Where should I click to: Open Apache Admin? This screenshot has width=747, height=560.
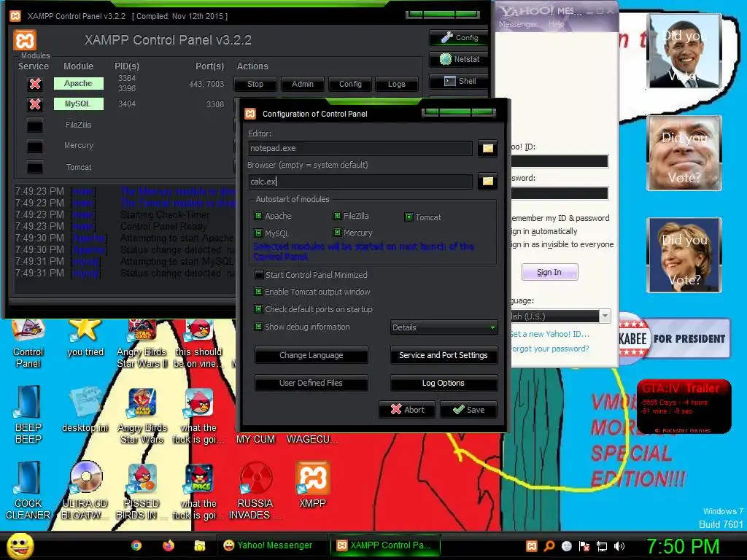coord(303,84)
